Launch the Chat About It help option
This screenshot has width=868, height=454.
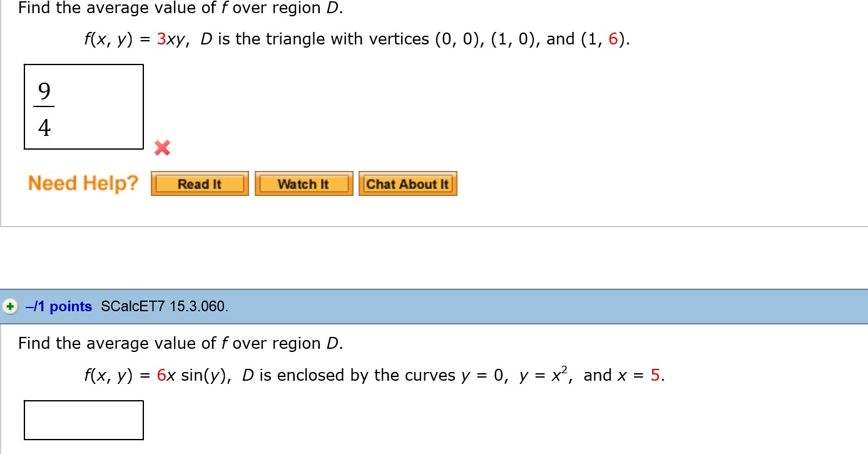(x=407, y=183)
